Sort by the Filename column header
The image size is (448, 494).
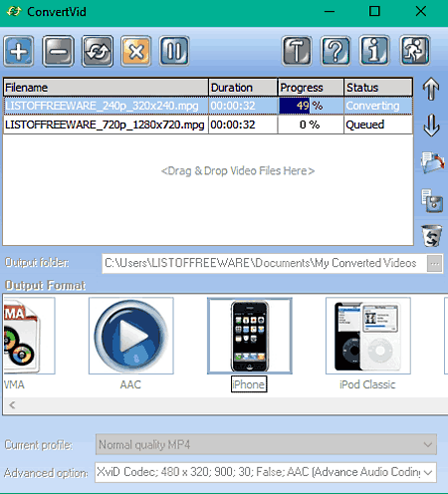coord(106,88)
